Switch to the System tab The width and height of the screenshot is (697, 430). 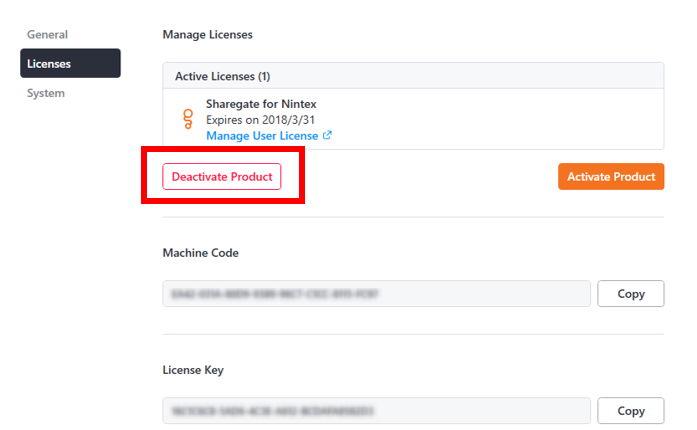point(46,93)
